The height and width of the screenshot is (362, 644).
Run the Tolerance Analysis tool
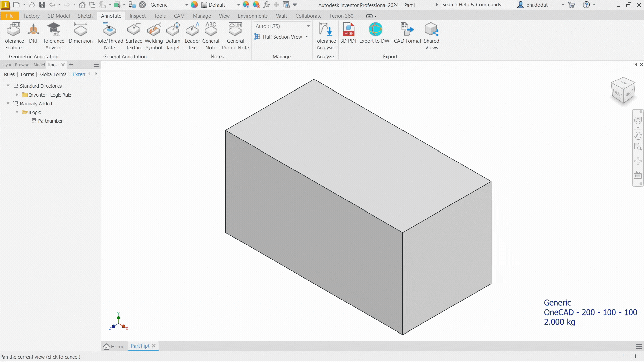pos(325,36)
